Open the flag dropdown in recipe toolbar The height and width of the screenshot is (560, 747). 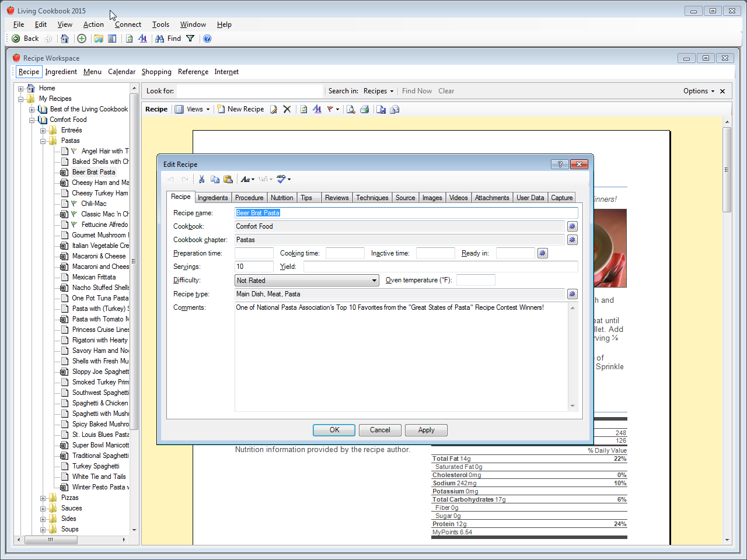coord(333,109)
